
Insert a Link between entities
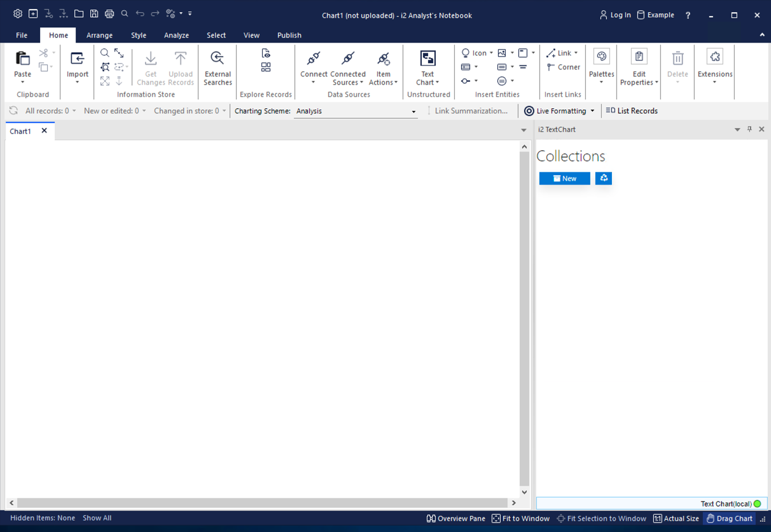point(559,53)
